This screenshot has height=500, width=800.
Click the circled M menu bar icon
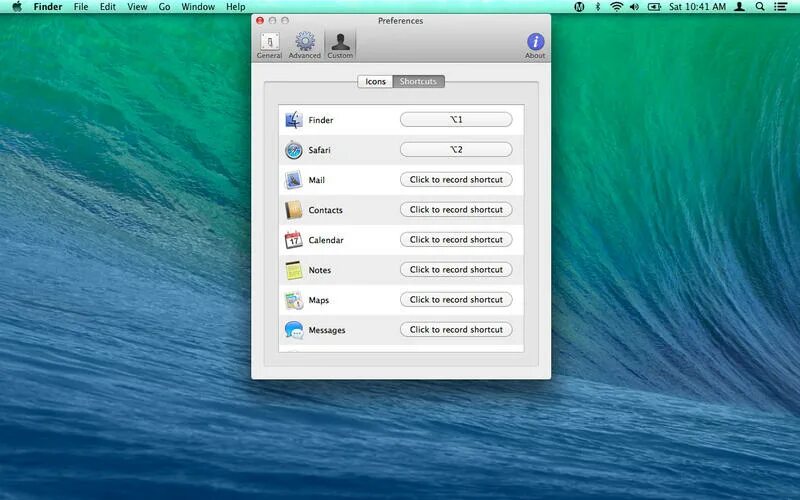(579, 7)
